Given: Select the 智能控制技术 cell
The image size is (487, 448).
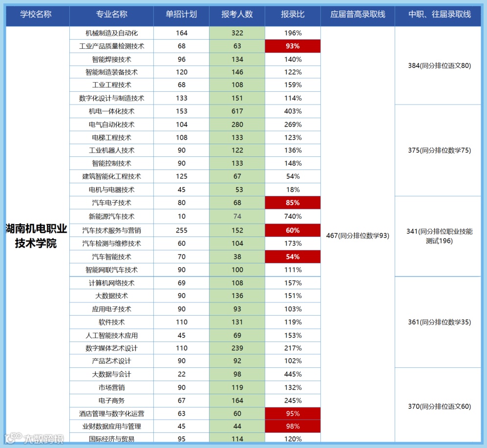Looking at the screenshot, I should click(x=111, y=163).
